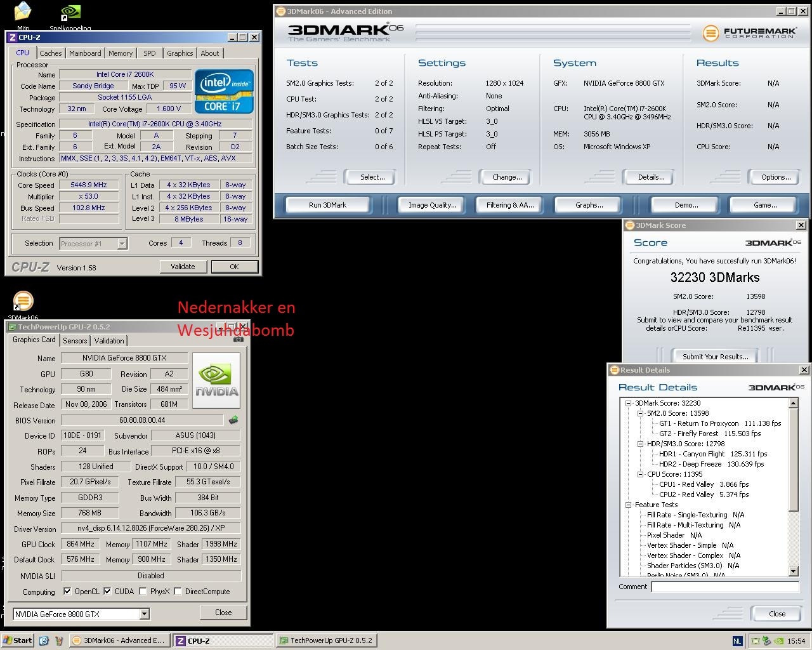
Task: Switch to the Mainboard tab in CPU-Z
Action: point(85,53)
